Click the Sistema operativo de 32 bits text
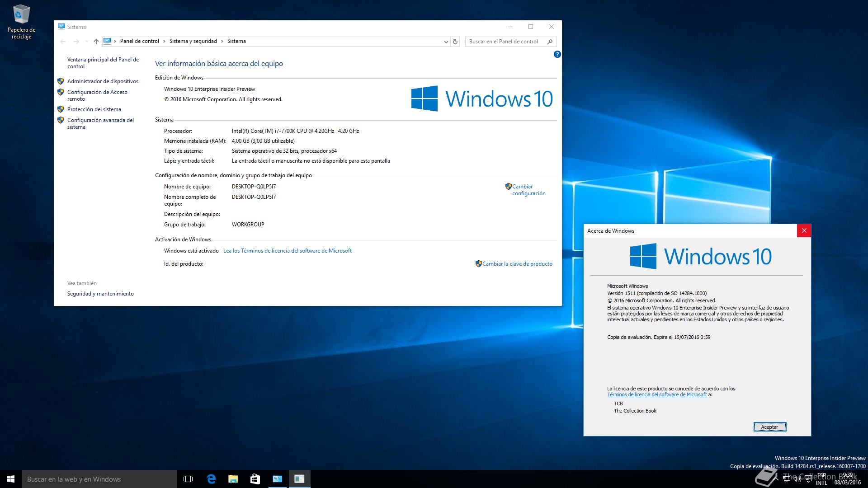Screen dimensions: 868x488 tap(284, 151)
